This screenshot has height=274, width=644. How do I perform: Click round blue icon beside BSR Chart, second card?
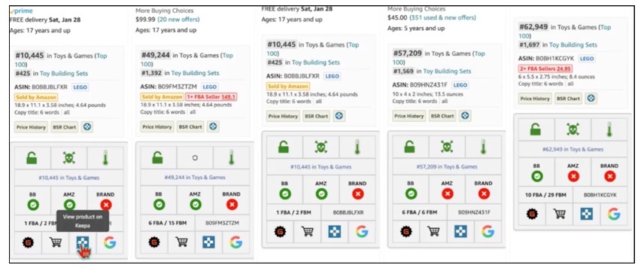point(213,126)
